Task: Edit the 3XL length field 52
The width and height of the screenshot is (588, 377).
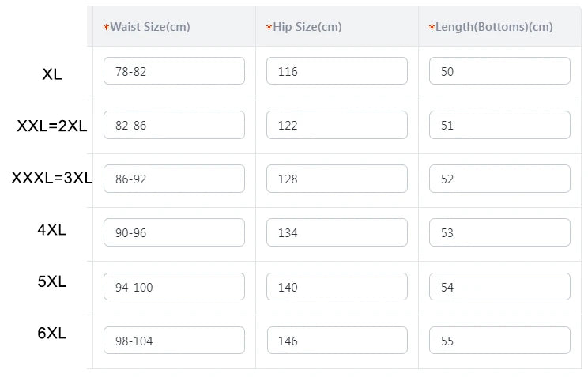Action: pos(499,179)
